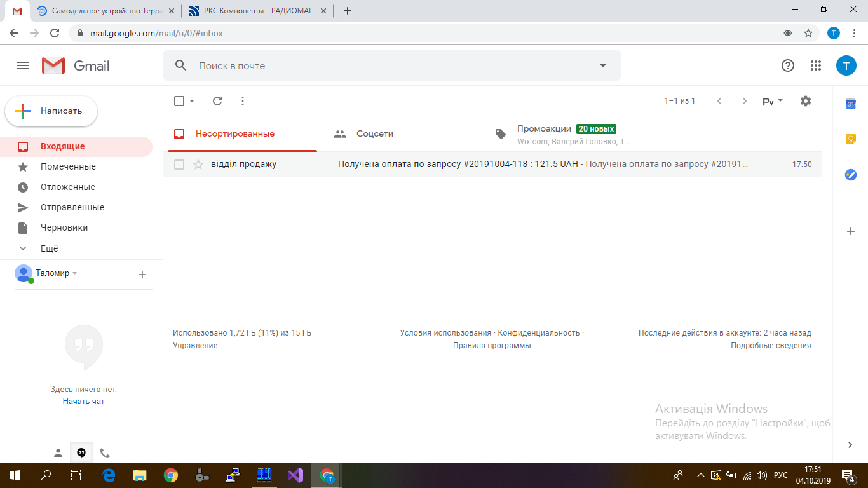Open Hangouts phone calls icon

click(x=105, y=453)
